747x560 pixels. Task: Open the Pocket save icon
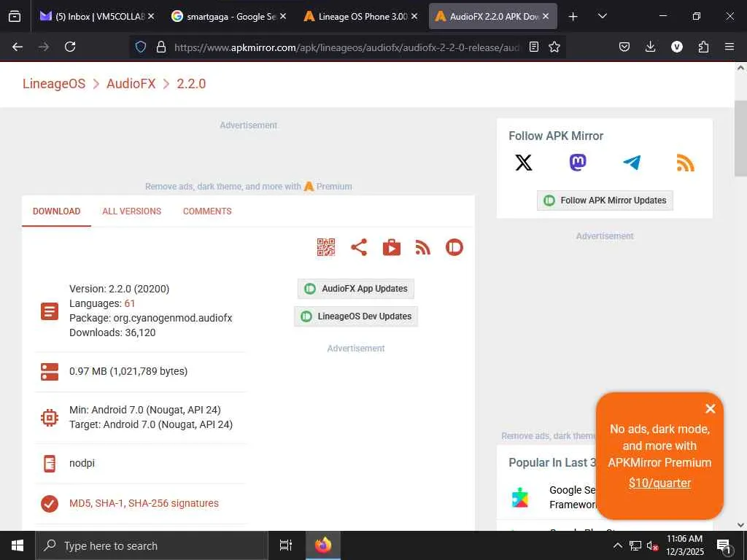[624, 47]
